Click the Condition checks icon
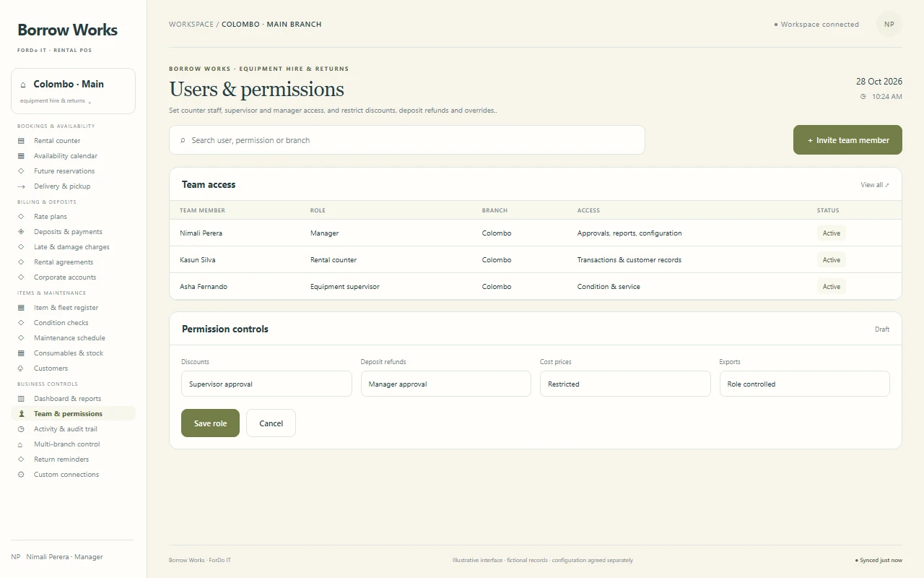 point(21,323)
